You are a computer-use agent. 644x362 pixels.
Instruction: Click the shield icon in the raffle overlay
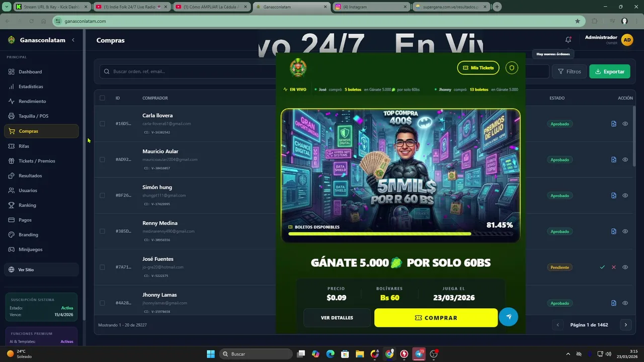(512, 67)
